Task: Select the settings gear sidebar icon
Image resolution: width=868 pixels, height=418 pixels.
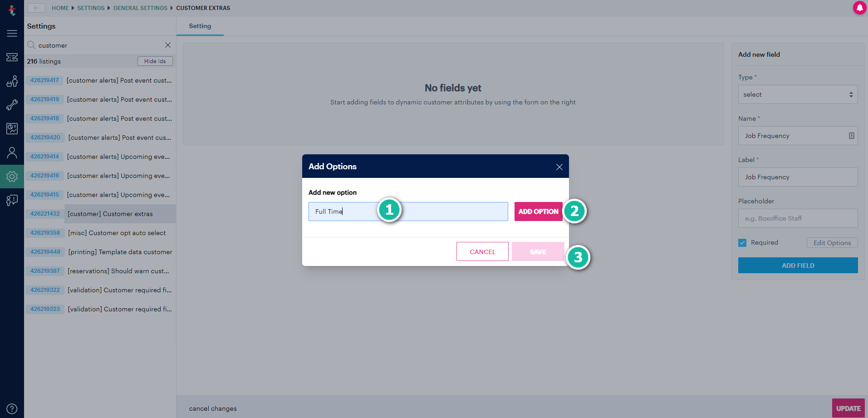Action: tap(12, 177)
